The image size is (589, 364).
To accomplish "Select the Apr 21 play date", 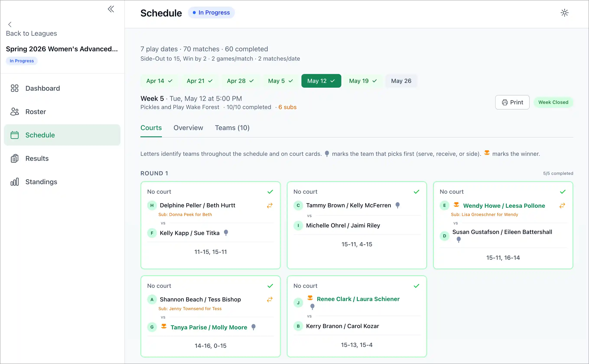I will pos(200,81).
